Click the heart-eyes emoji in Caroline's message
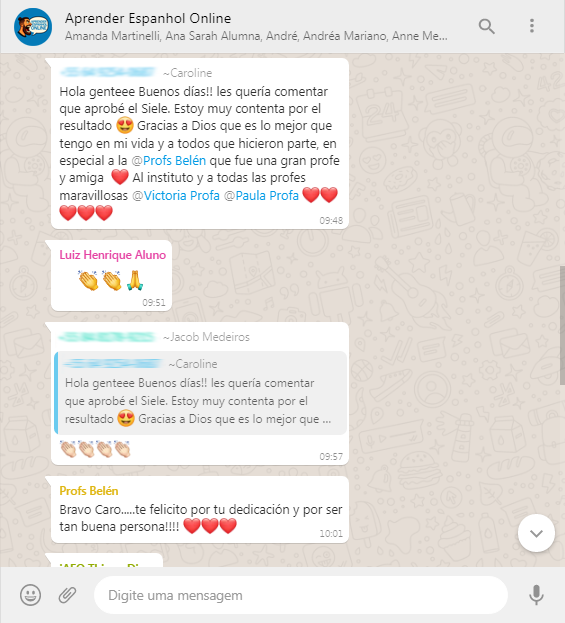This screenshot has height=623, width=565. click(x=125, y=126)
